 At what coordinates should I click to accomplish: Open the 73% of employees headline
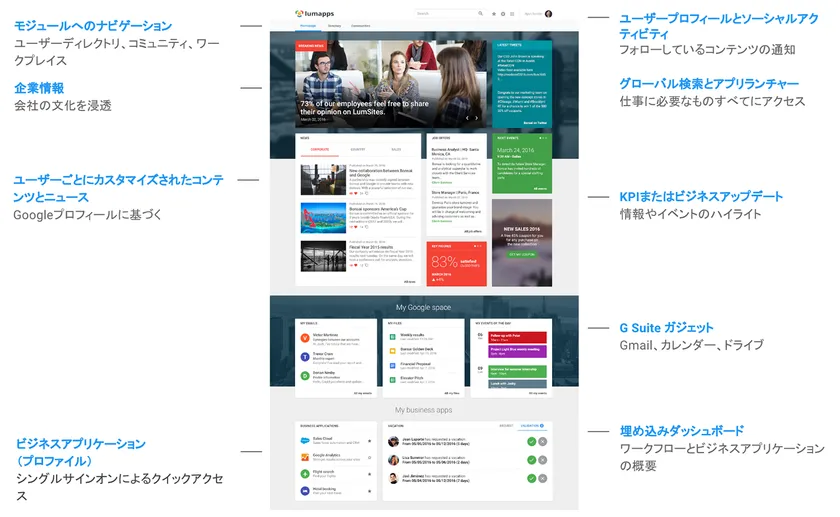[364, 108]
